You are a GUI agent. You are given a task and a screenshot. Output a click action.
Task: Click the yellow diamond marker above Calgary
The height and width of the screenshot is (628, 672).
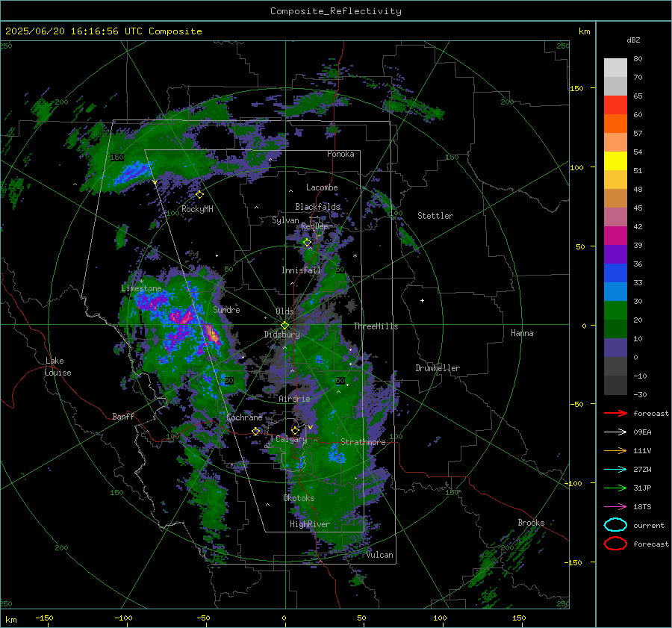tap(295, 430)
